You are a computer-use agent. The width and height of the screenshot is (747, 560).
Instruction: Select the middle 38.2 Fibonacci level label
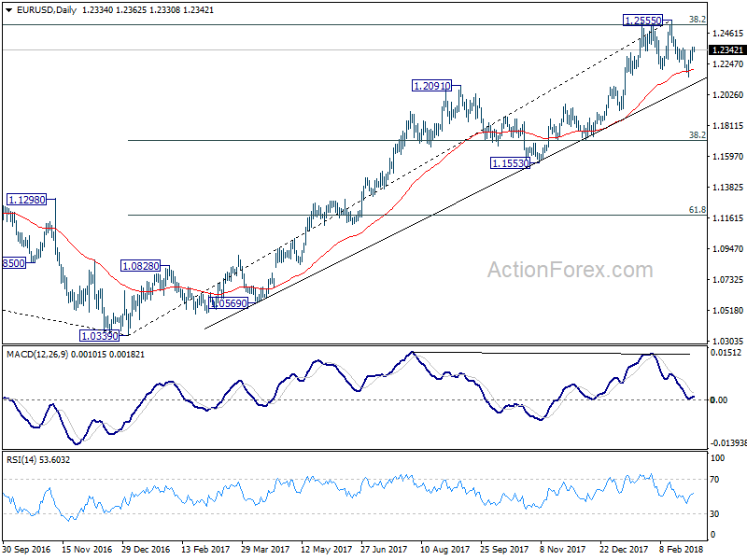coord(698,135)
